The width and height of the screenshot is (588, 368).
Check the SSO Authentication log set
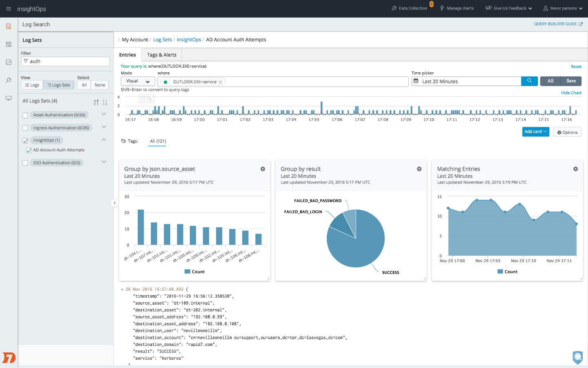pyautogui.click(x=25, y=163)
